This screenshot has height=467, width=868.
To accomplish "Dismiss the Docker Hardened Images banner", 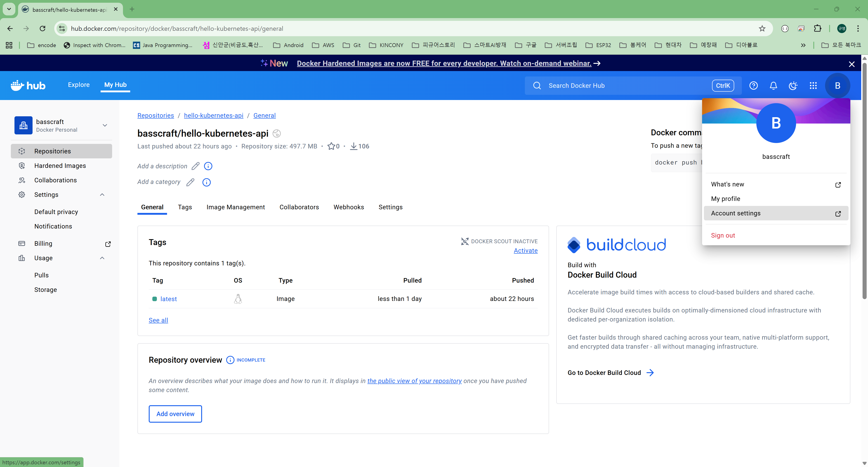I will 851,64.
